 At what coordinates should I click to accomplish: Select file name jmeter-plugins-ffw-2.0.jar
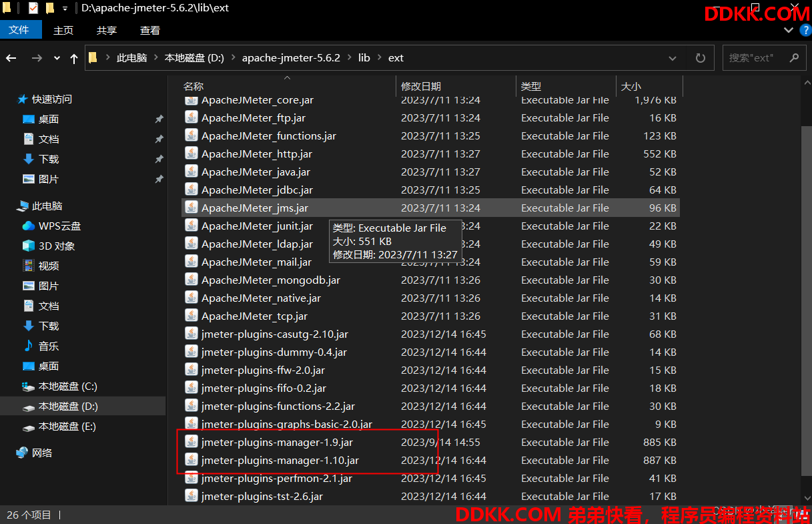click(263, 370)
